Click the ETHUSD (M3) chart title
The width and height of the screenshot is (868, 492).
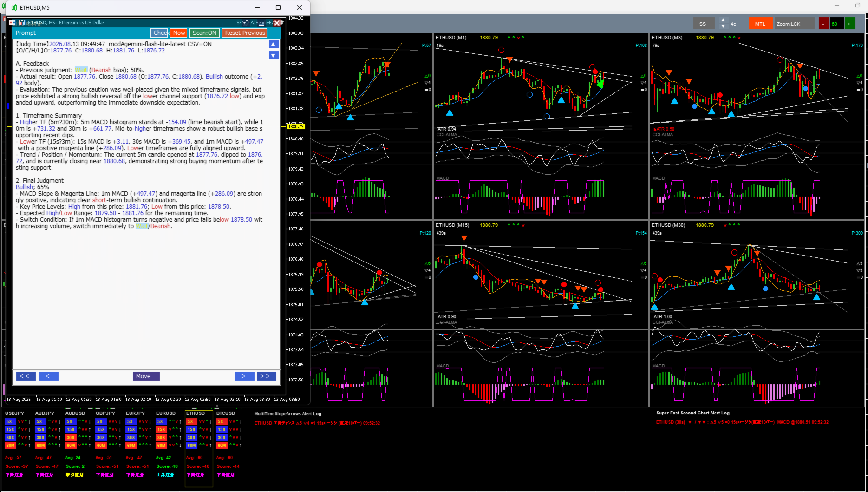[667, 38]
